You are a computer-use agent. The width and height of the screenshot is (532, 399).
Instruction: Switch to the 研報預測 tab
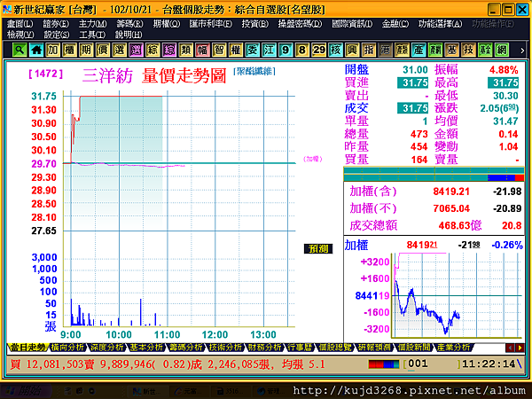[374, 347]
